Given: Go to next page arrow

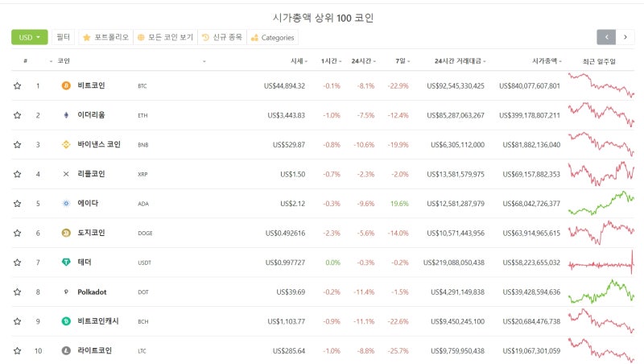Looking at the screenshot, I should pyautogui.click(x=625, y=37).
